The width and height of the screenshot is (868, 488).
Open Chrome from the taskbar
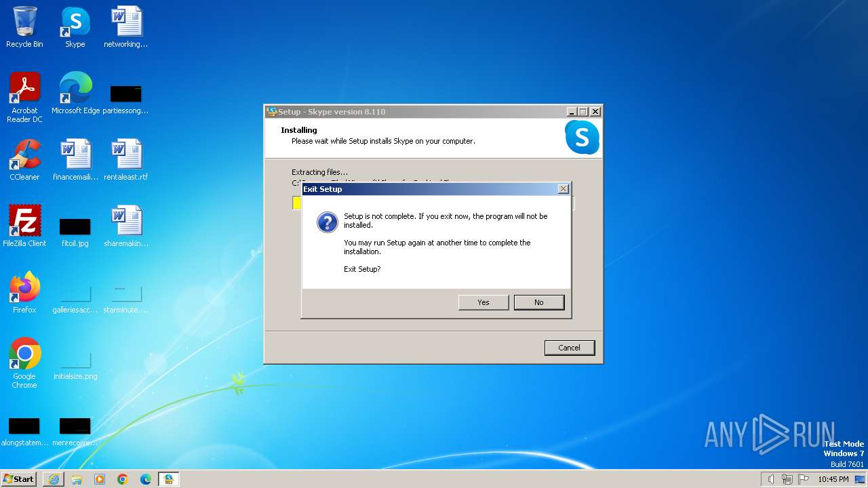point(123,479)
